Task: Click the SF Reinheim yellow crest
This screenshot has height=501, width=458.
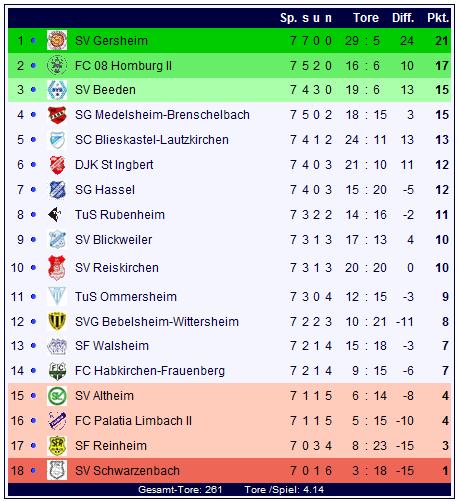Action: [57, 446]
